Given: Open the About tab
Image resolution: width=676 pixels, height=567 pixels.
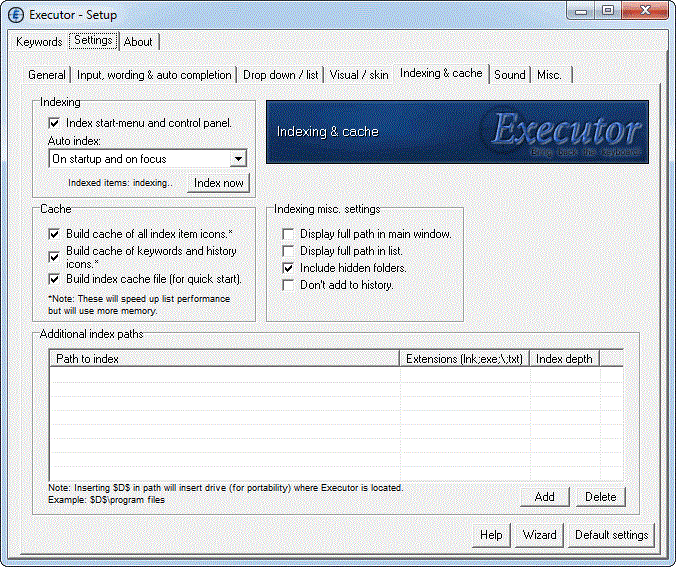Looking at the screenshot, I should pos(138,42).
